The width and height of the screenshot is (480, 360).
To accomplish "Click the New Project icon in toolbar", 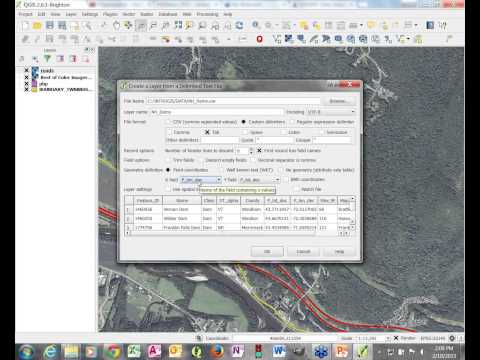I will tap(25, 25).
